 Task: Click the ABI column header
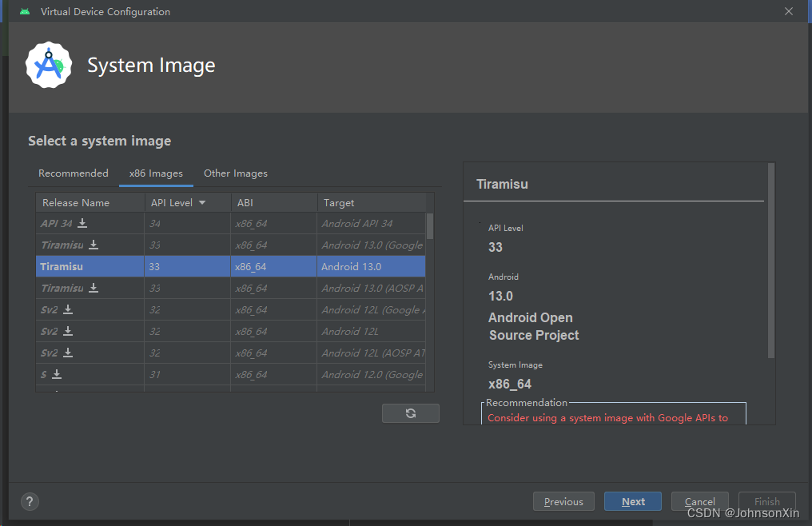point(274,202)
